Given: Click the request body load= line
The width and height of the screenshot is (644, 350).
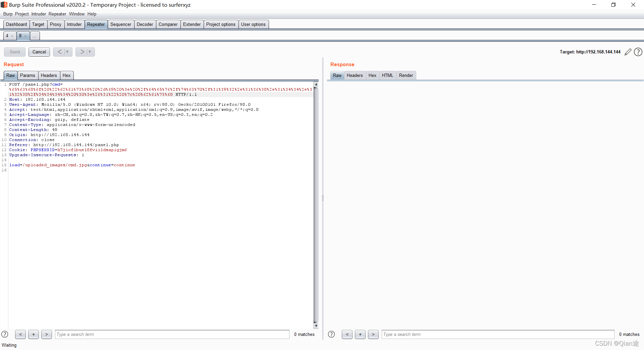Looking at the screenshot, I should [72, 165].
